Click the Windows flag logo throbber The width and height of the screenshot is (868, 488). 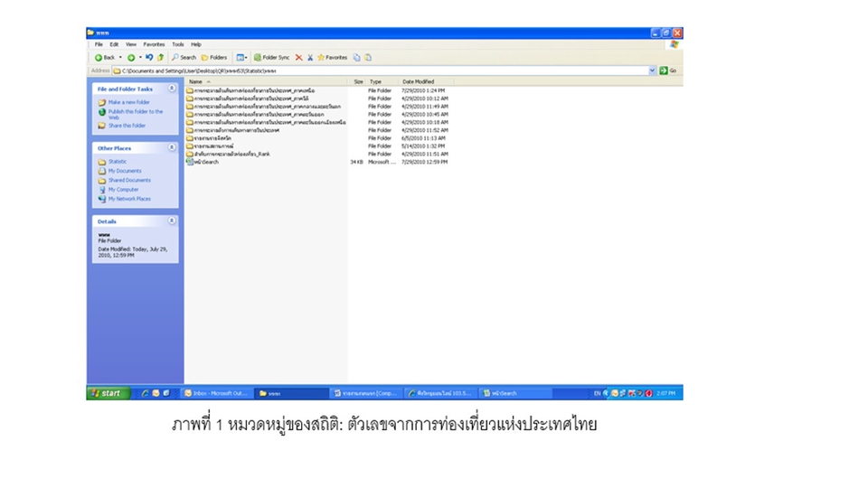coord(674,44)
